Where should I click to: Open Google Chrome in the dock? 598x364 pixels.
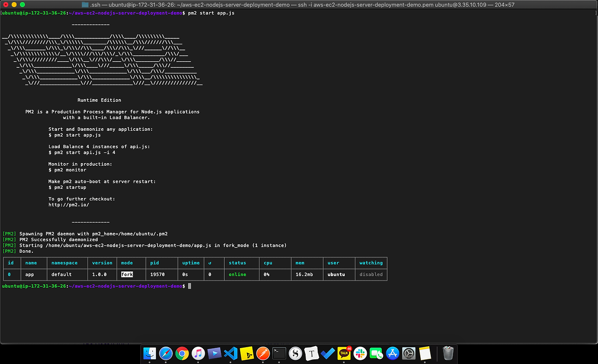click(182, 353)
